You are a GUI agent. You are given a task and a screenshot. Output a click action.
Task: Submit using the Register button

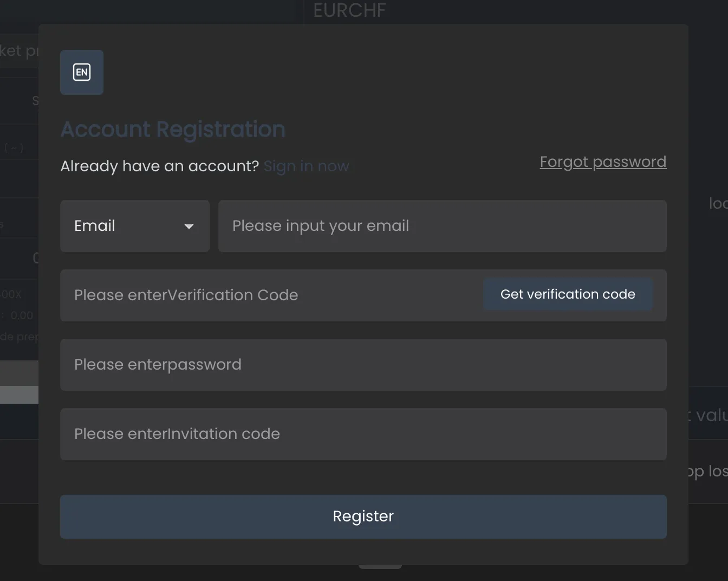(x=363, y=517)
